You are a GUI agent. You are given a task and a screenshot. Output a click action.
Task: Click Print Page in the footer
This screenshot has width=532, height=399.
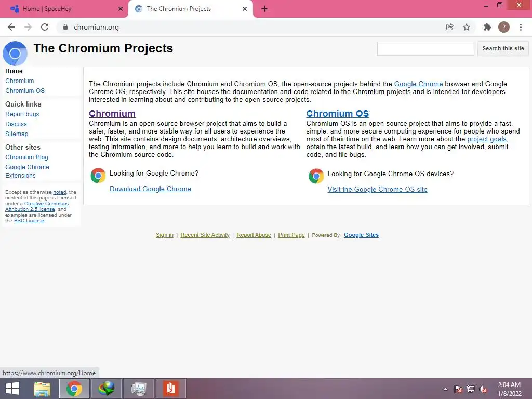point(291,235)
